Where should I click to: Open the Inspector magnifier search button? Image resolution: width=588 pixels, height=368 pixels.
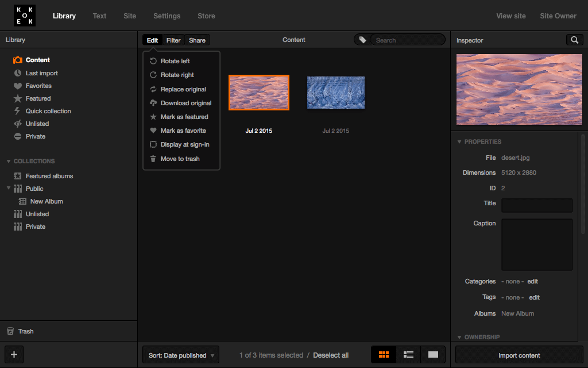click(x=574, y=40)
